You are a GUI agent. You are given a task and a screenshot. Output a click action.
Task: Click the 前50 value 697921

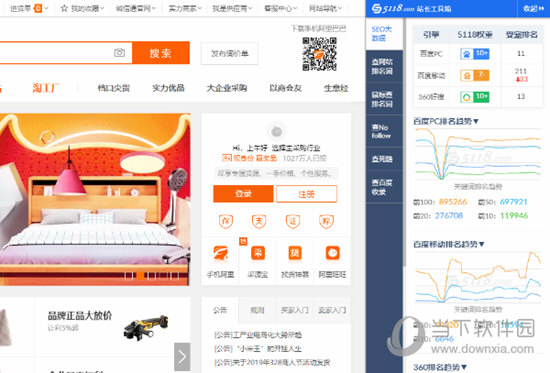click(x=514, y=202)
